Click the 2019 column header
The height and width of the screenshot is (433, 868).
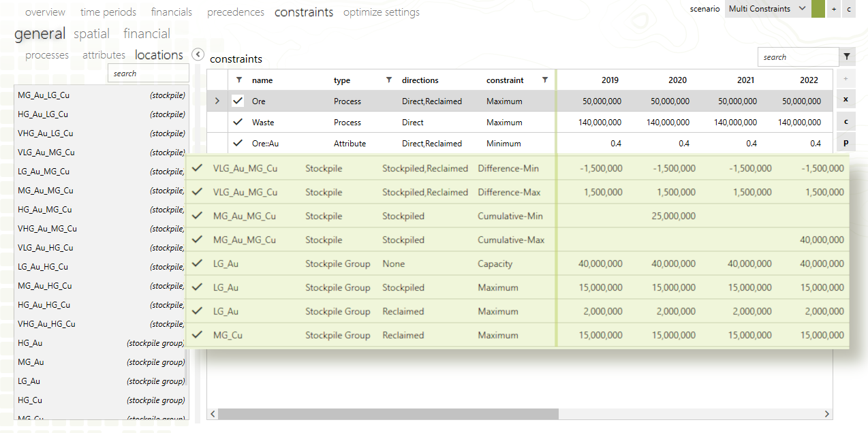tap(610, 80)
